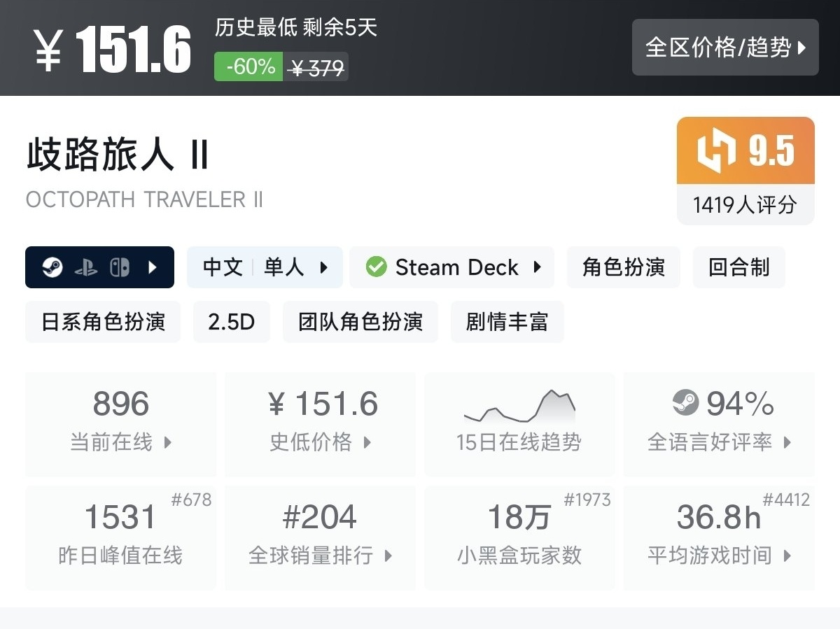Expand the platforms list arrow
The width and height of the screenshot is (840, 629).
(153, 267)
